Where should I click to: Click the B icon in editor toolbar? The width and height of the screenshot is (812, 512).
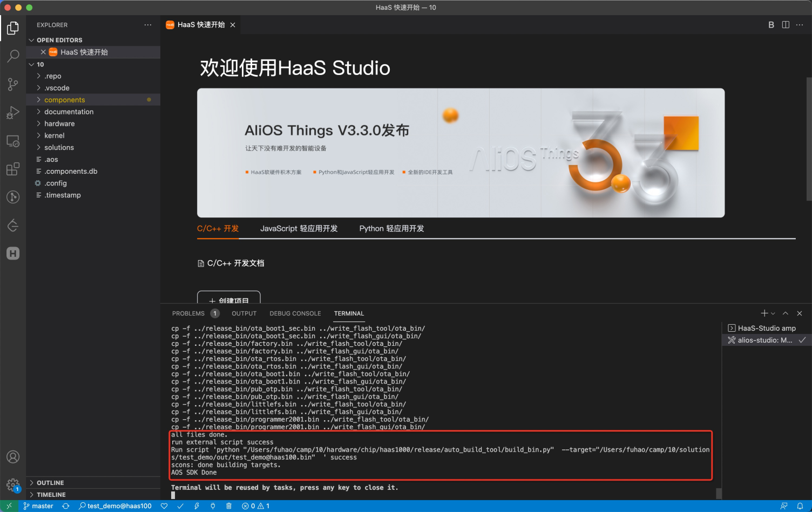pos(771,25)
